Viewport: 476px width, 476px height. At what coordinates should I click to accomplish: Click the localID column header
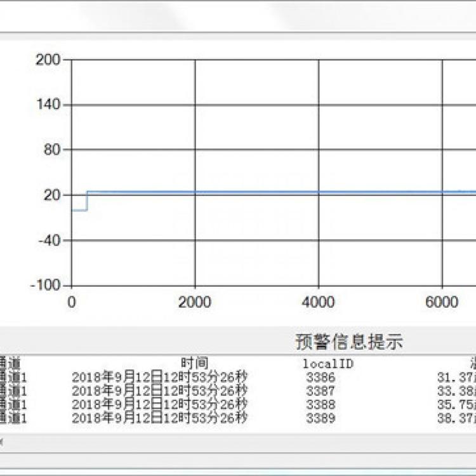(327, 364)
